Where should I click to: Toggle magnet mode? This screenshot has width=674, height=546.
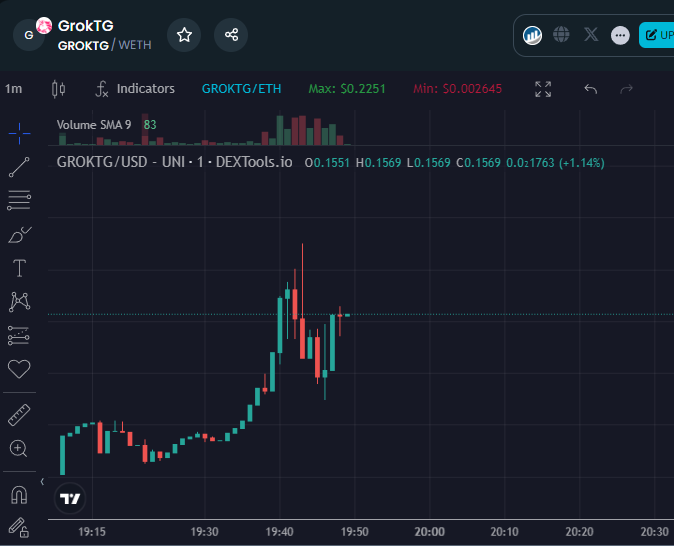[x=19, y=495]
